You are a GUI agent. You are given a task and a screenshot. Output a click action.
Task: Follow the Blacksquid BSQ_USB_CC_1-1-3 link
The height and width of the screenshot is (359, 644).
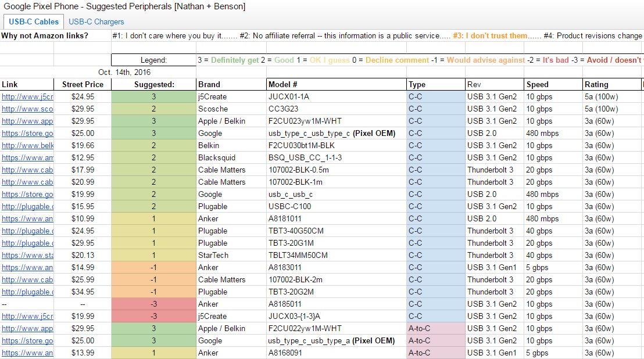click(27, 158)
